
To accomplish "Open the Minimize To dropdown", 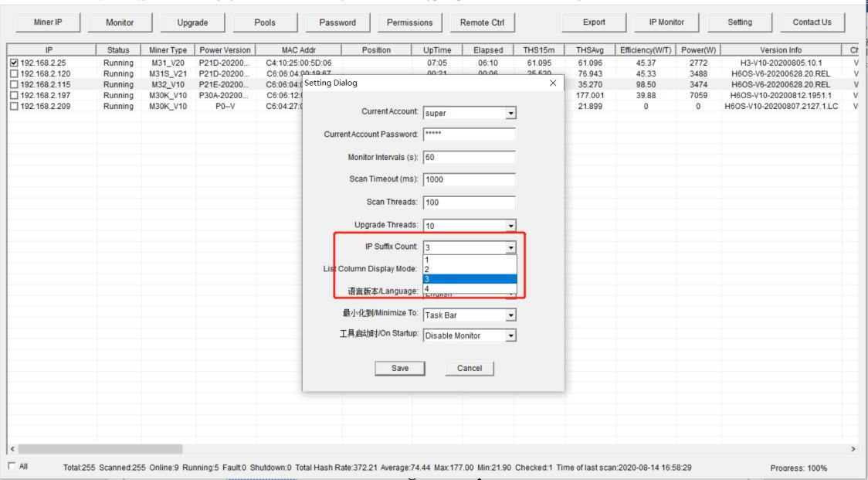I will (510, 314).
